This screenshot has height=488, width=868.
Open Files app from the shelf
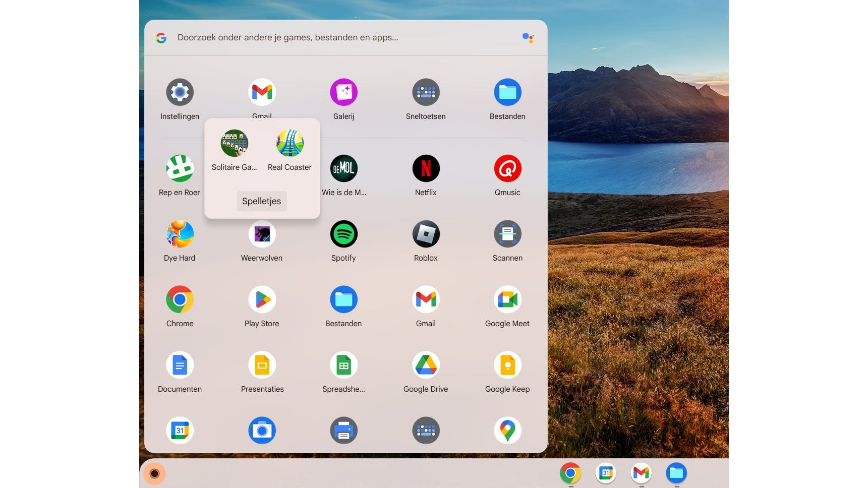pyautogui.click(x=676, y=473)
